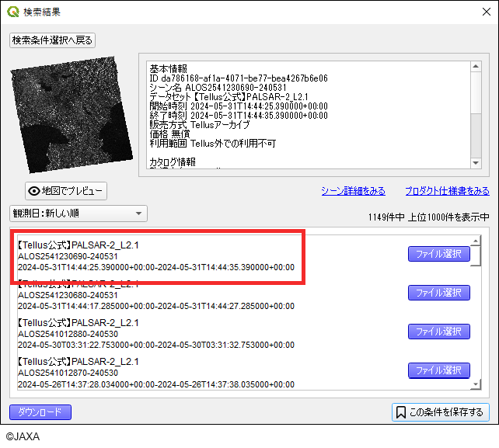The height and width of the screenshot is (448, 499).
Task: Click the SAR scene thumbnail image
Action: (x=72, y=115)
